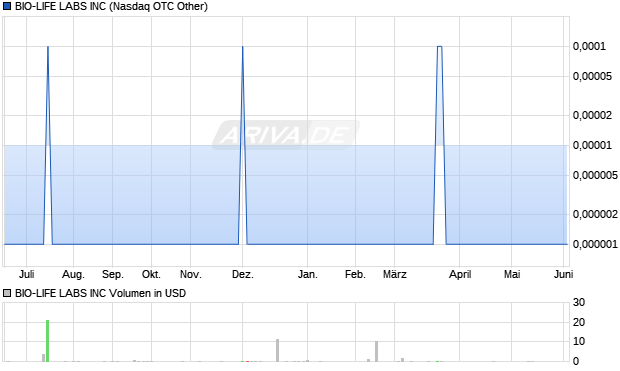Click the 0,00005 price axis label
620x371 pixels.
[x=592, y=76]
